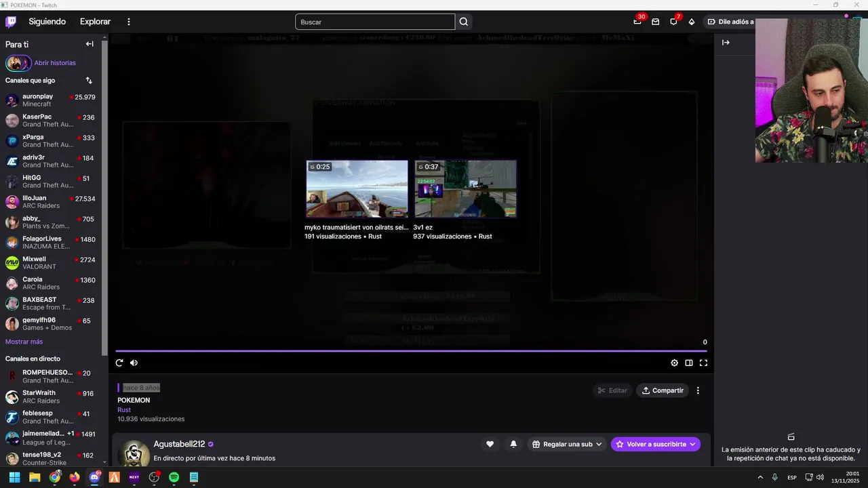The image size is (868, 488).
Task: Open Dile adiós a ad-free offer
Action: click(730, 22)
